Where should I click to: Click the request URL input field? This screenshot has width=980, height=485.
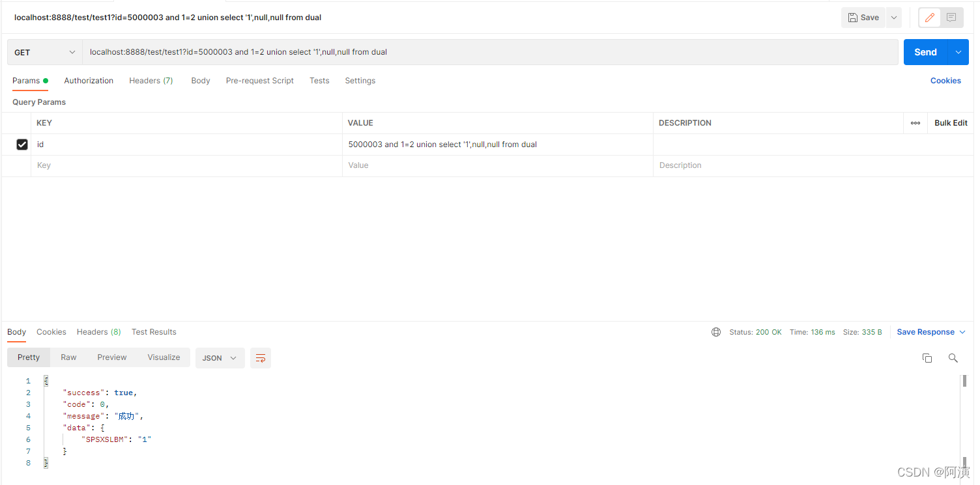[490, 52]
